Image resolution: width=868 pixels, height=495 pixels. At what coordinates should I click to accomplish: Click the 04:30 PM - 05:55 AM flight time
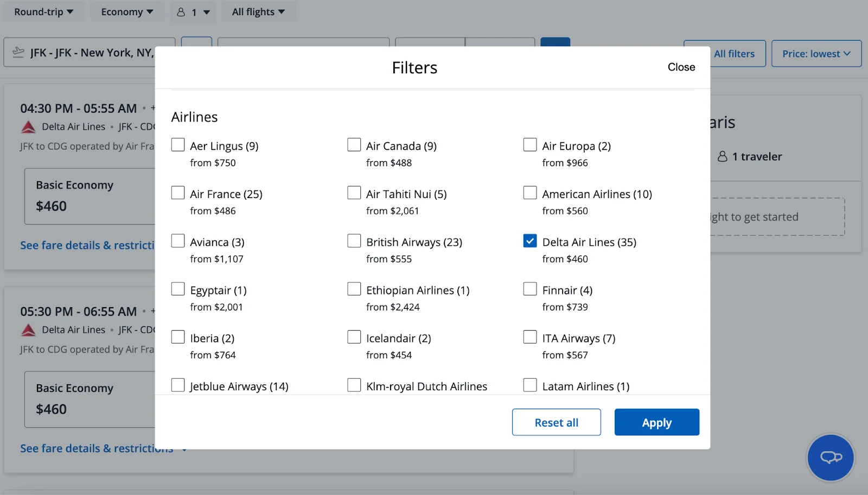pyautogui.click(x=79, y=109)
